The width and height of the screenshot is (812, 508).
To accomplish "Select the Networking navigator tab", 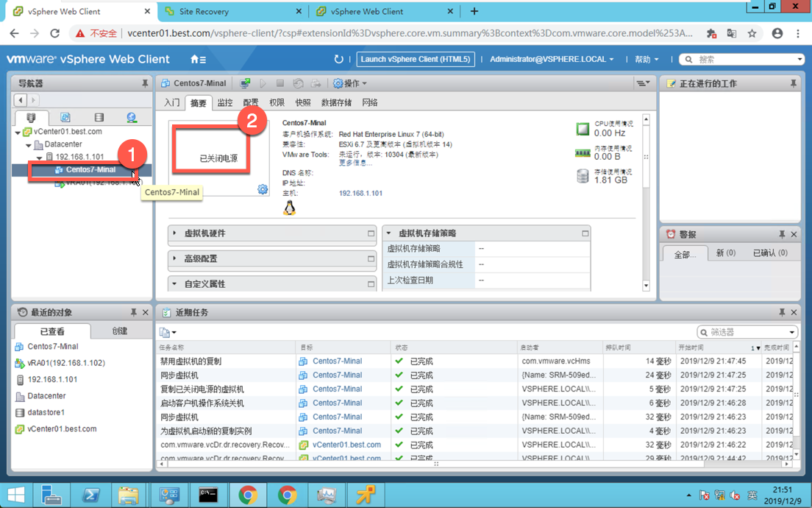I will (x=132, y=118).
